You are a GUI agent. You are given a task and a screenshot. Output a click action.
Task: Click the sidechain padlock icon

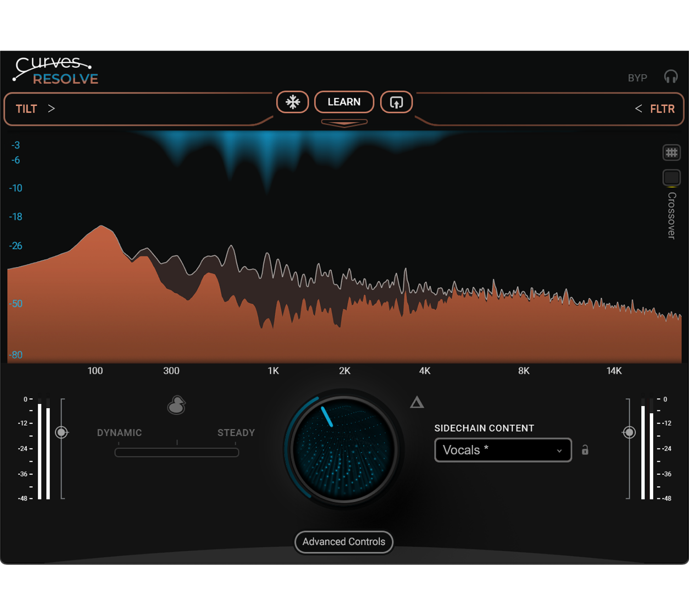pos(585,450)
